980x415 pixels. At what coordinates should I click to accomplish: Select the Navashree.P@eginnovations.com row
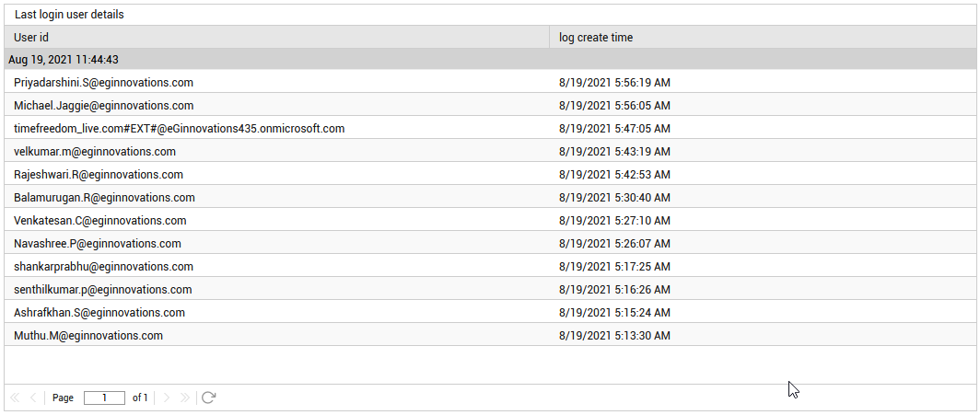(490, 243)
